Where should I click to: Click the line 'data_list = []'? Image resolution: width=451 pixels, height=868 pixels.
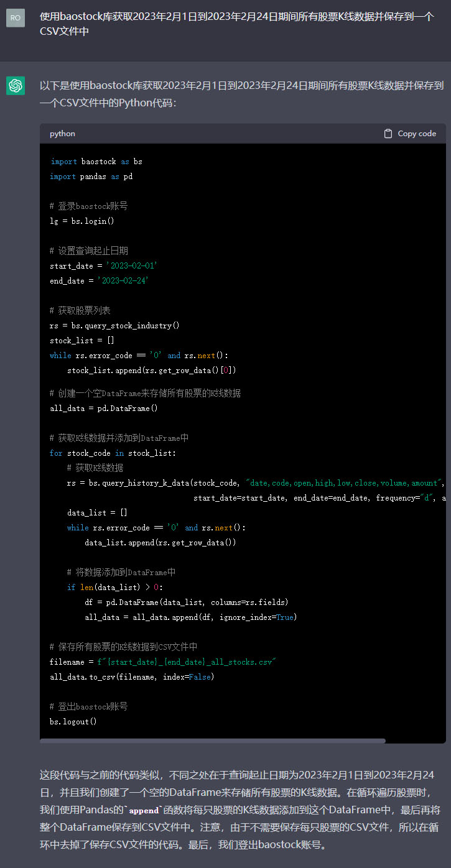(x=97, y=513)
